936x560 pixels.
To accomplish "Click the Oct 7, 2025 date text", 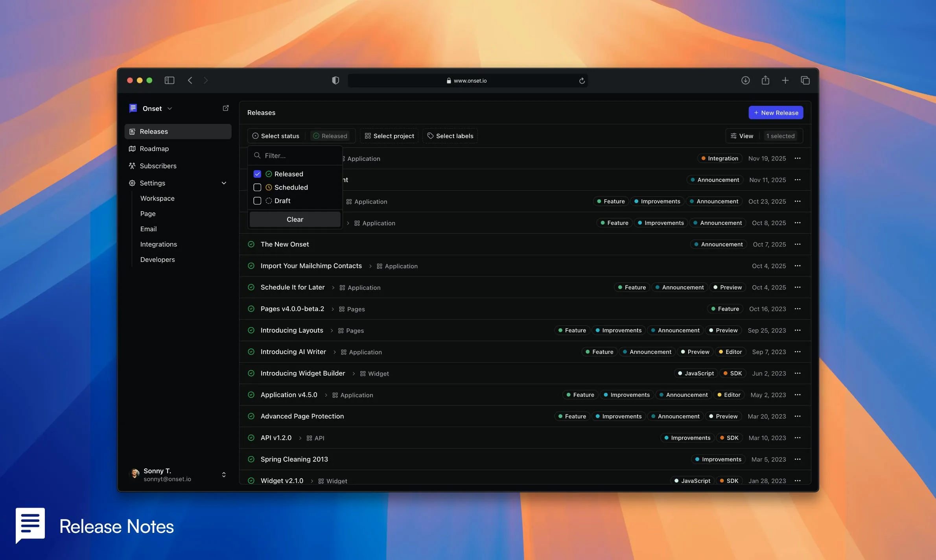I will [769, 244].
